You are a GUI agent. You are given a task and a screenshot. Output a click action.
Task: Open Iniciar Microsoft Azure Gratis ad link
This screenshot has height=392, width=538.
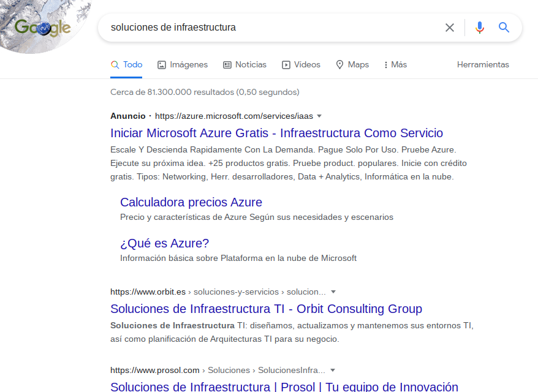pyautogui.click(x=276, y=133)
